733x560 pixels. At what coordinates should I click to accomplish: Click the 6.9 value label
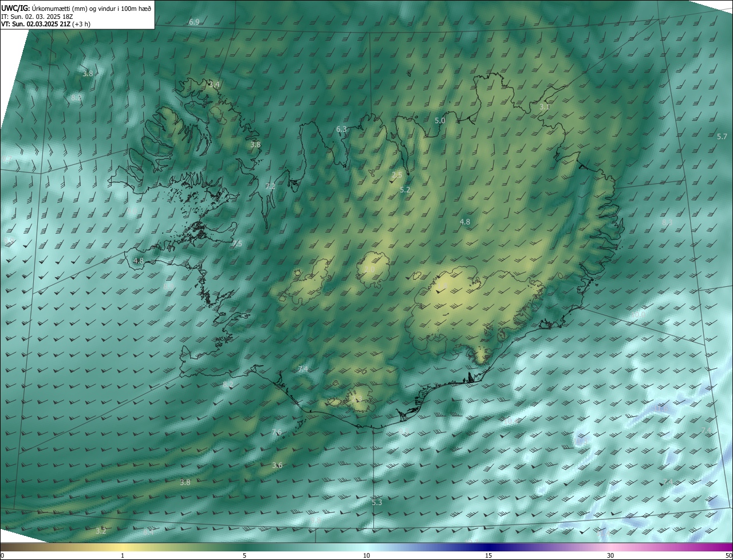(x=194, y=22)
